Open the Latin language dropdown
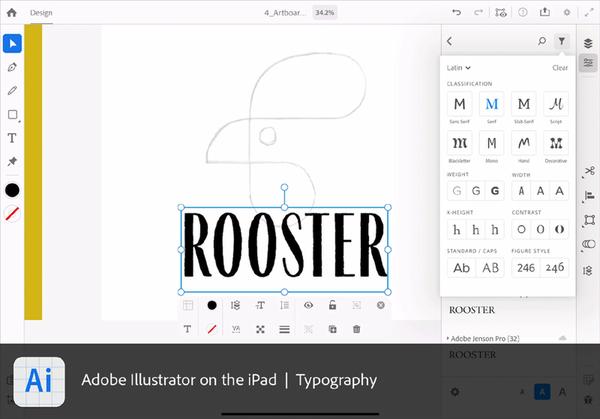The height and width of the screenshot is (419, 600). [x=458, y=68]
